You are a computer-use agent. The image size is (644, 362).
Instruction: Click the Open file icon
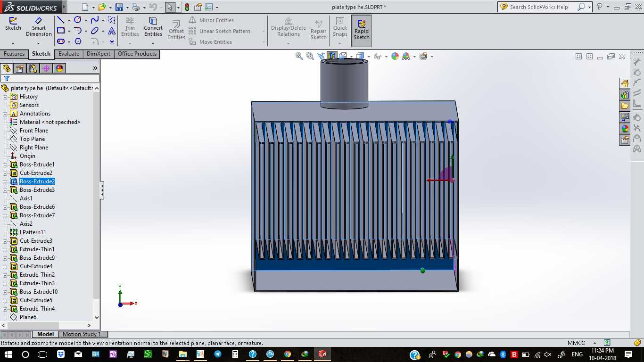point(102,7)
